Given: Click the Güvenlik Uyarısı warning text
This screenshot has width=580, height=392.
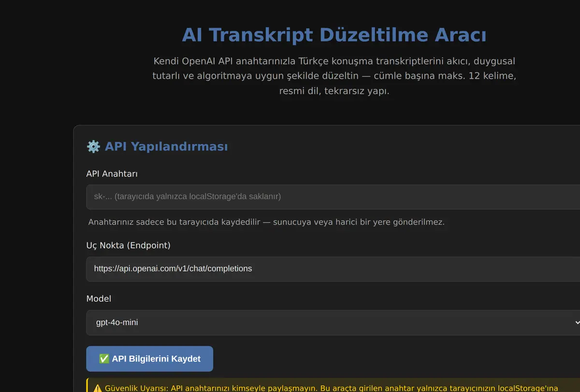Looking at the screenshot, I should tap(331, 388).
